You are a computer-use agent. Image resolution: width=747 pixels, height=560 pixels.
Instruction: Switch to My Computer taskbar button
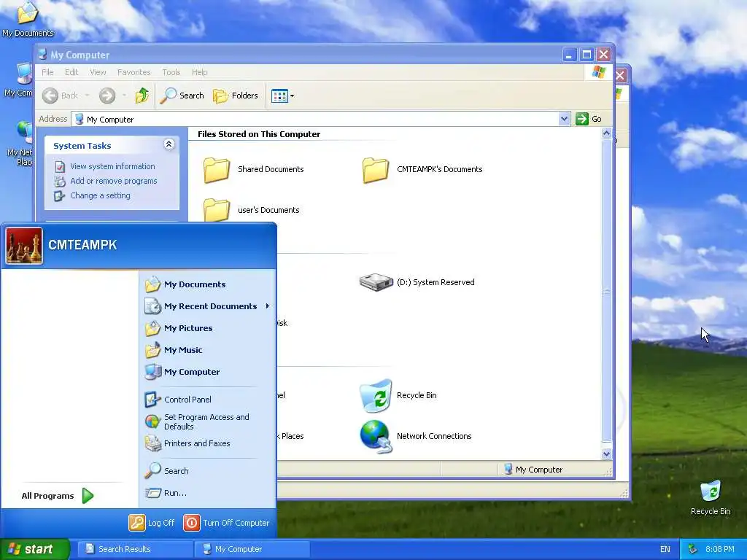tap(252, 549)
